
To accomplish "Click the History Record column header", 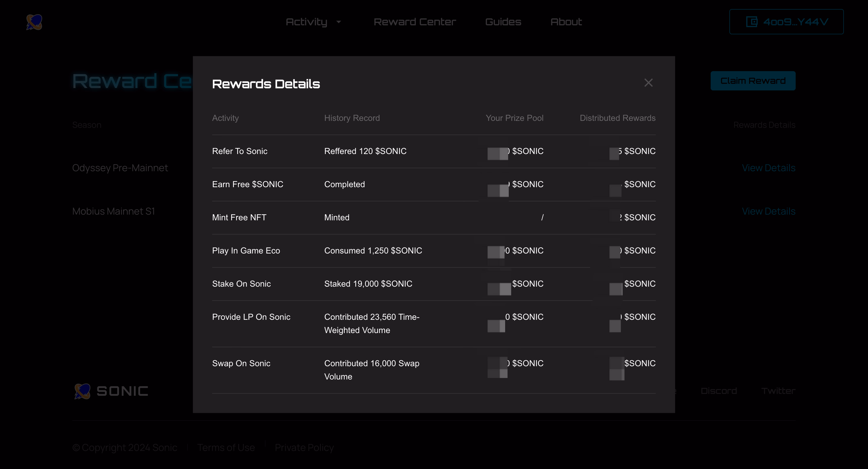I will coord(352,118).
